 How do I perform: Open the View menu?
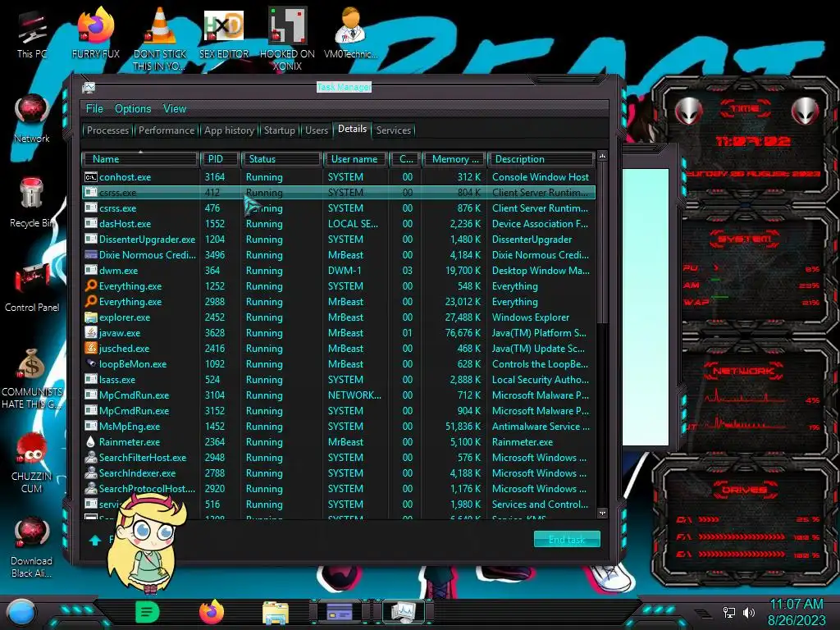(x=175, y=109)
